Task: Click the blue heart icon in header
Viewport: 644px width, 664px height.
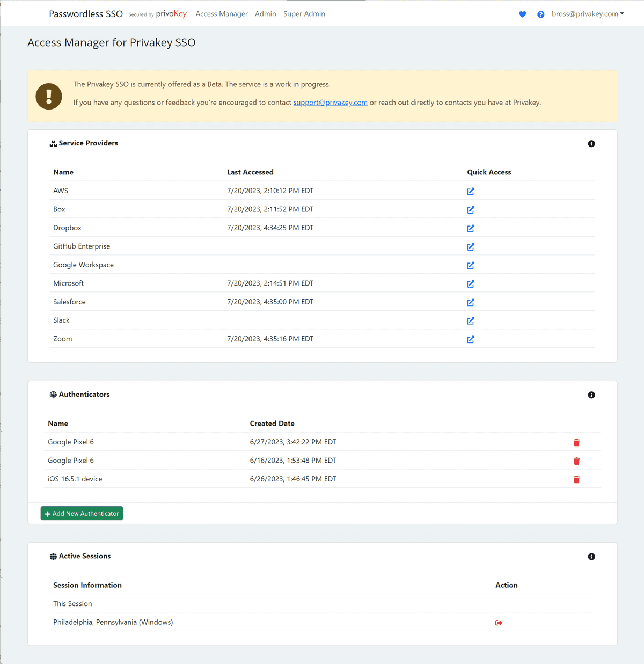Action: pos(523,14)
